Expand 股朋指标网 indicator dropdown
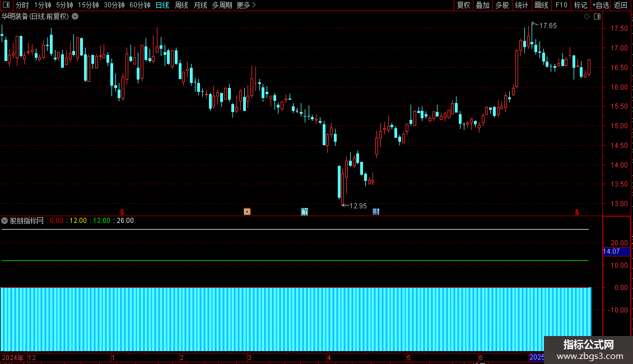633x364 pixels. tap(4, 221)
